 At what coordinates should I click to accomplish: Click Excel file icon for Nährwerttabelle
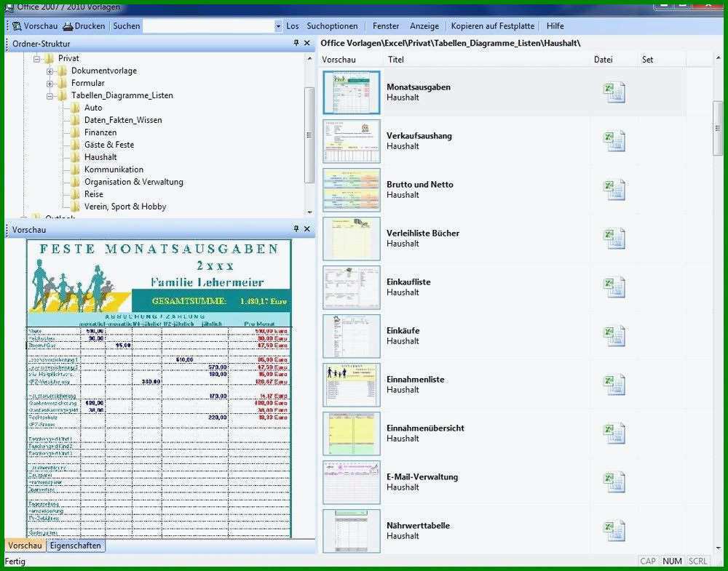[614, 531]
